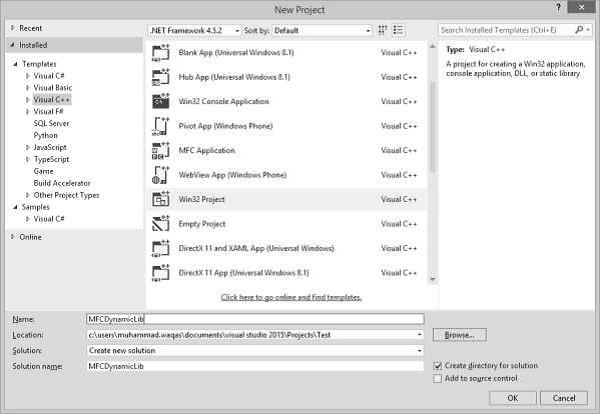Viewport: 600px width, 414px height.
Task: Expand the JavaScript node arrow
Action: 27,147
